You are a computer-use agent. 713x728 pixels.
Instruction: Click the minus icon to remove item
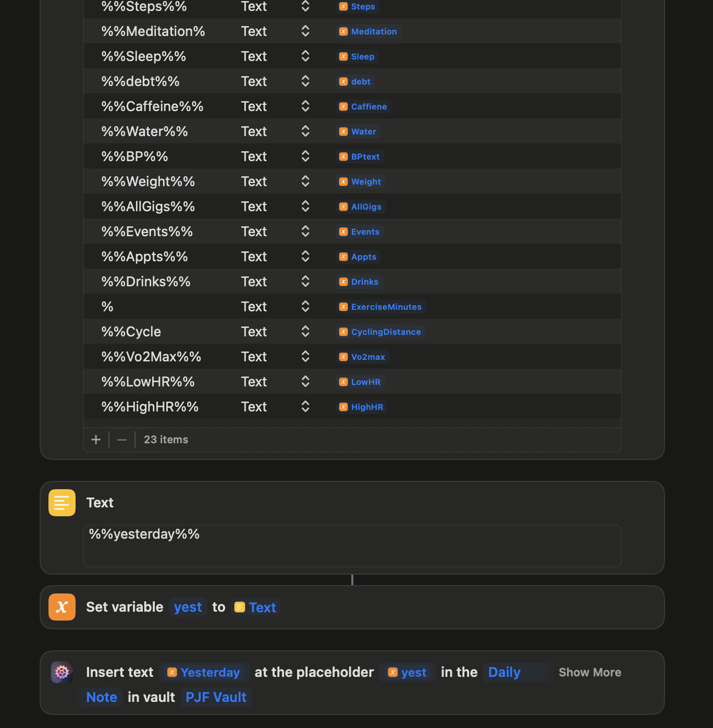(122, 440)
